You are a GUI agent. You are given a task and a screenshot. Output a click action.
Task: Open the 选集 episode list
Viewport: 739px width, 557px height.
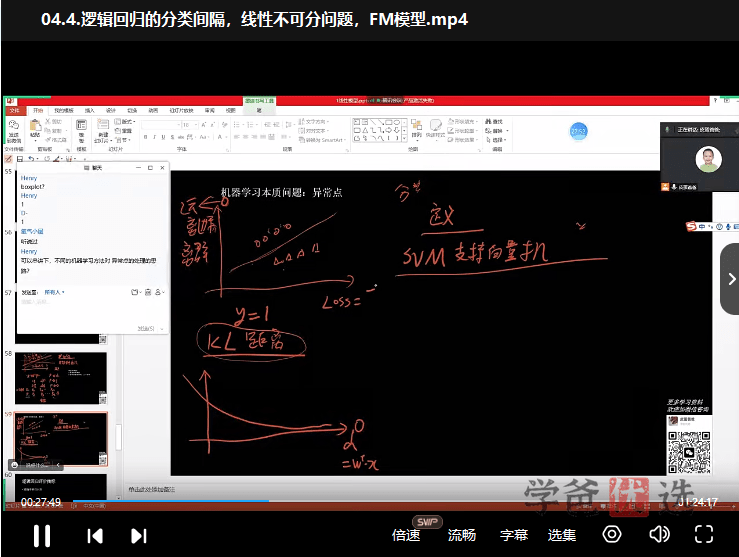(561, 535)
